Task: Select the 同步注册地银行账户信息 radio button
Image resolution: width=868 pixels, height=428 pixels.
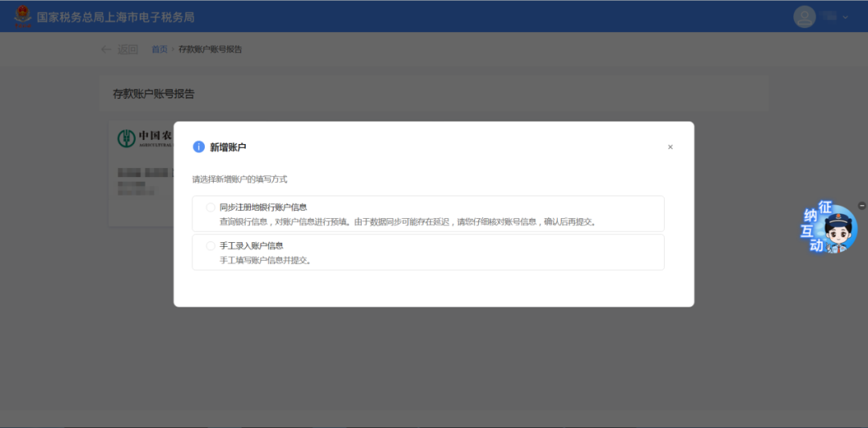Action: (211, 207)
